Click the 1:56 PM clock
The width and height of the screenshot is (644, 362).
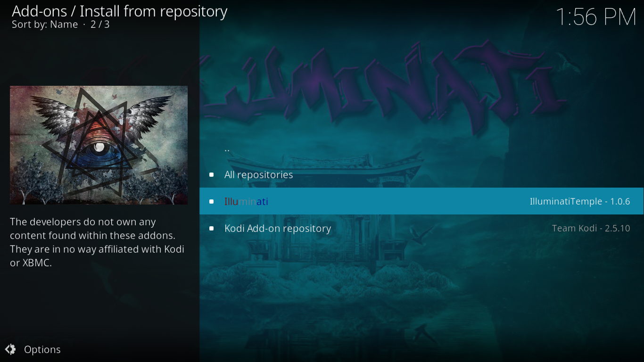pyautogui.click(x=596, y=17)
